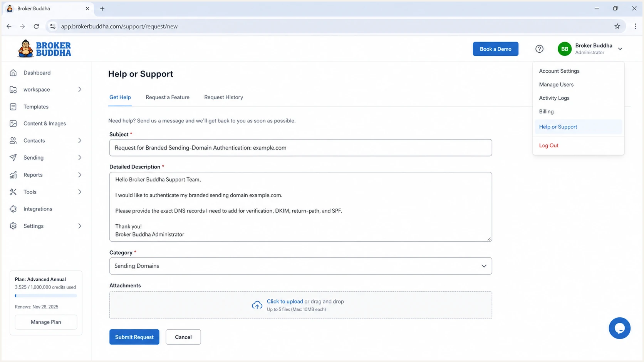The image size is (644, 362).
Task: View site information icon in address bar
Action: tap(53, 26)
